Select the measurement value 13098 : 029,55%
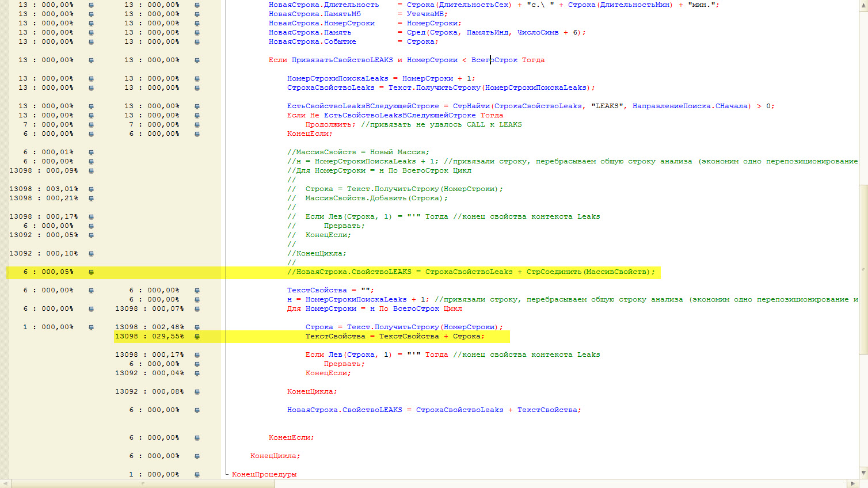 tap(150, 337)
